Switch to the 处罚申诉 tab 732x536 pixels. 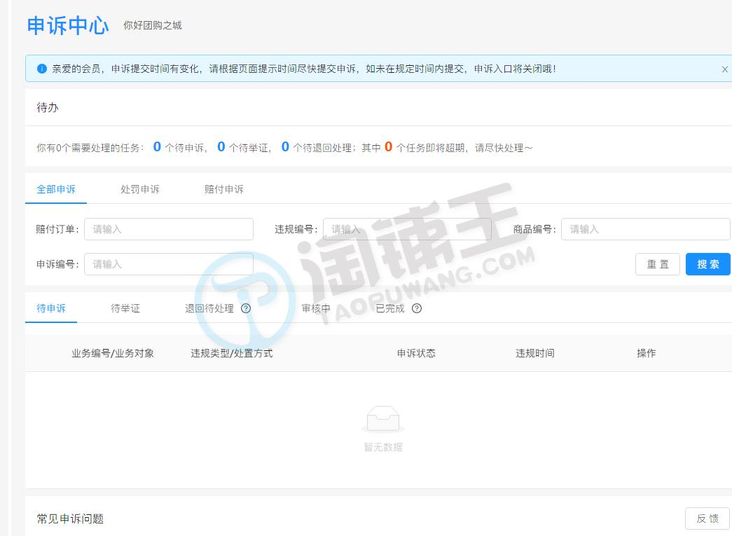[140, 189]
